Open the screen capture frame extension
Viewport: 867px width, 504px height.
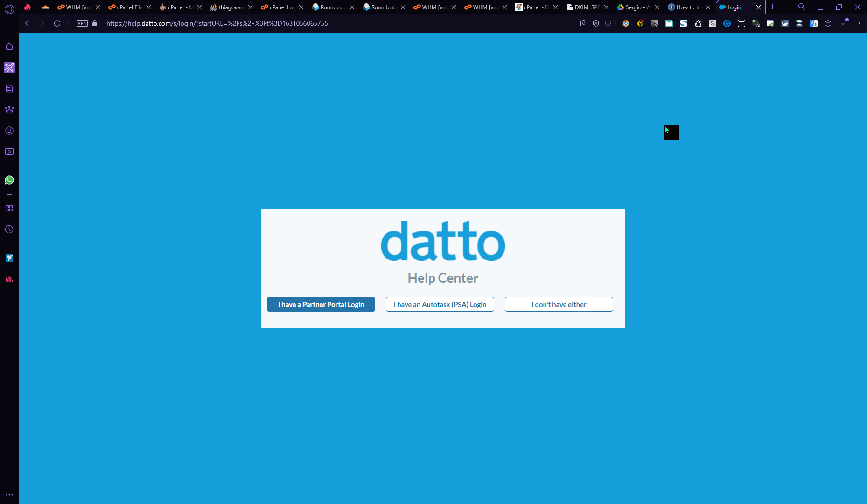(x=741, y=23)
